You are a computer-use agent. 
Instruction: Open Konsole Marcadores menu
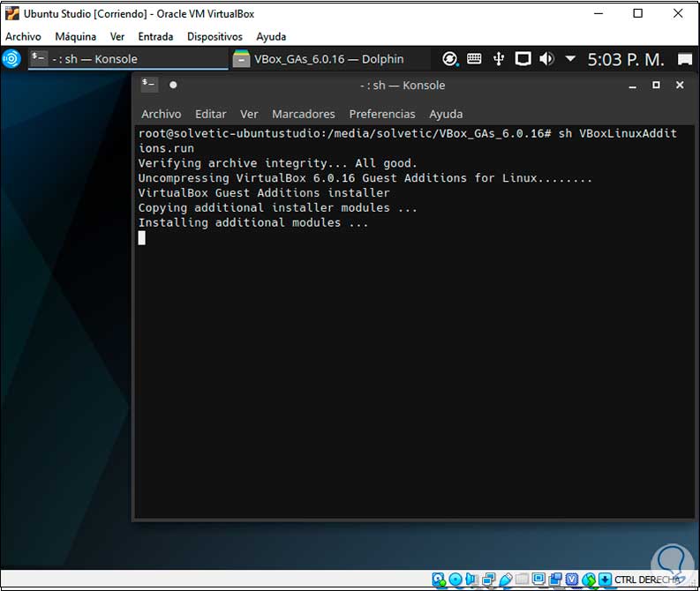[304, 114]
